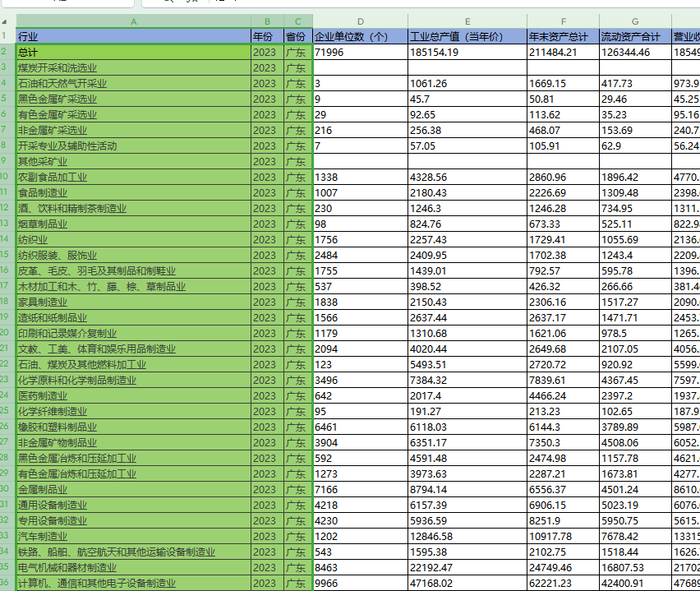Viewport: 700px width, 591px height.
Task: Select the 农副食品加工业 cell
Action: click(x=133, y=178)
